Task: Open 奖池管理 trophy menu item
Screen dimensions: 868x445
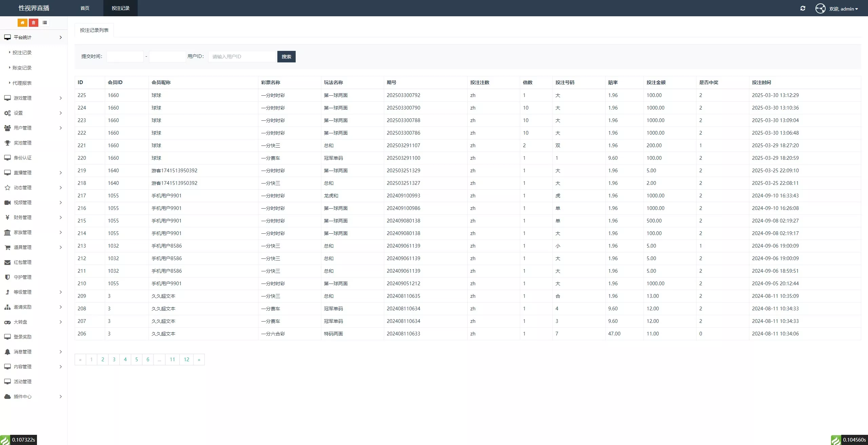Action: 22,143
